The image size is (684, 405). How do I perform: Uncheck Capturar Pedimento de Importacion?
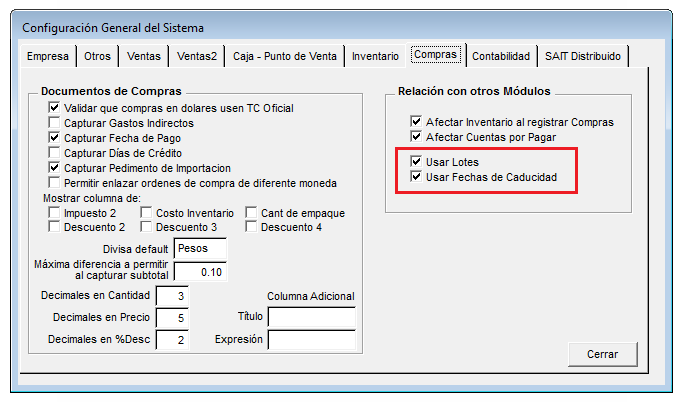pyautogui.click(x=54, y=168)
